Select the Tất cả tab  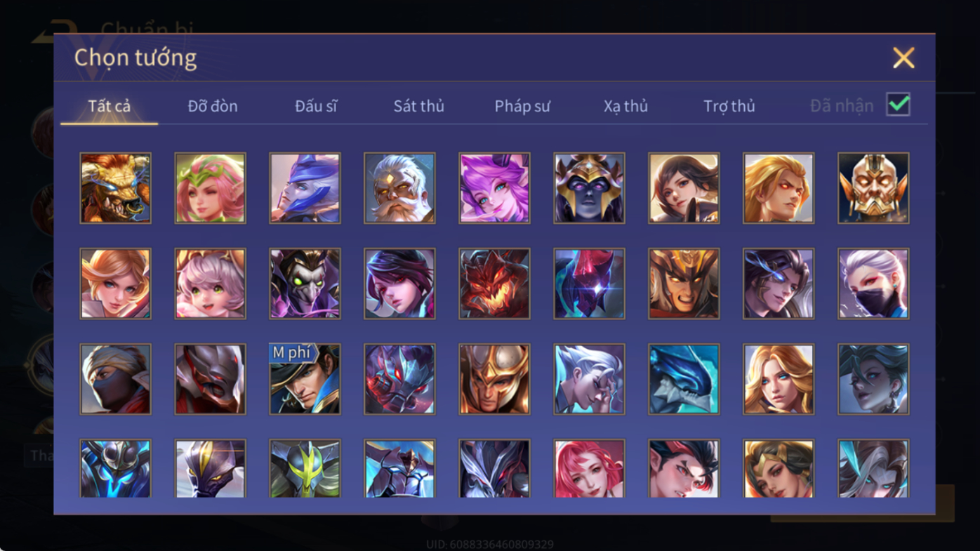[109, 106]
